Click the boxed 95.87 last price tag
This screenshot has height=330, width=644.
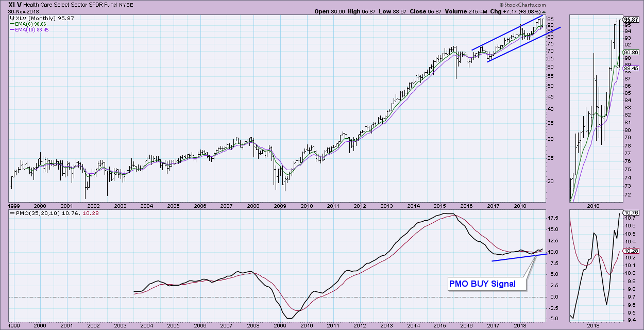pyautogui.click(x=631, y=19)
